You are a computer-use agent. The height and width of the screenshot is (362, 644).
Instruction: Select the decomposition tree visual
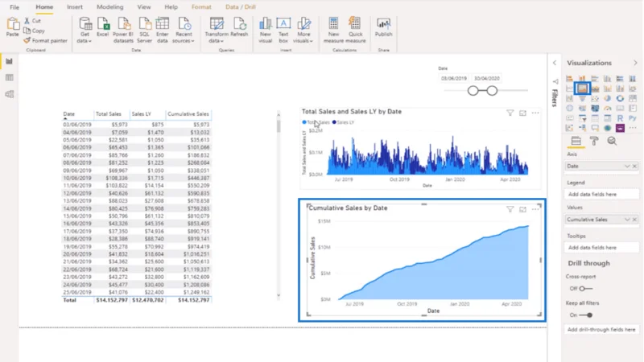(582, 128)
